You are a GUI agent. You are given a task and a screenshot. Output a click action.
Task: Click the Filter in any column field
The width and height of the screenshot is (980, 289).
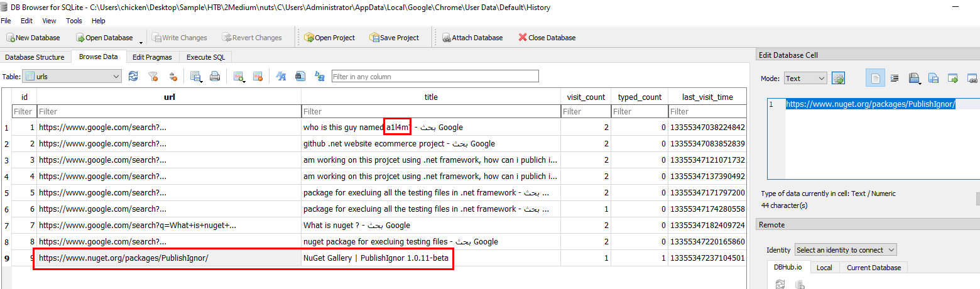(435, 77)
